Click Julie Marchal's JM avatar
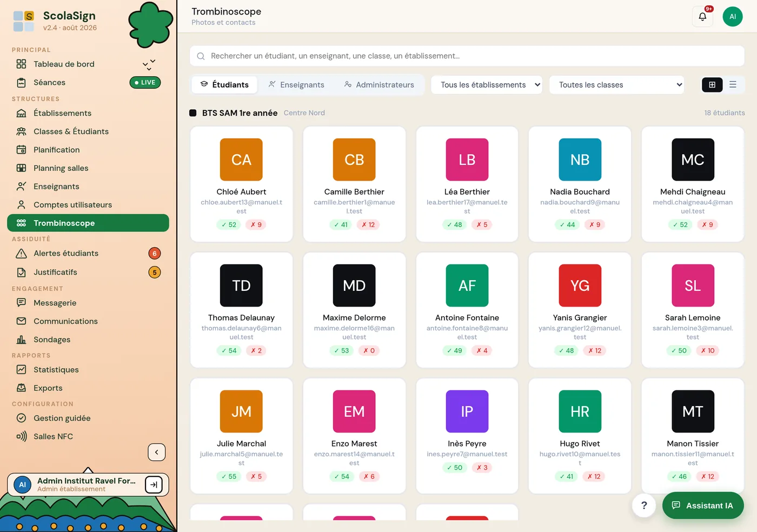757x532 pixels. pyautogui.click(x=241, y=411)
